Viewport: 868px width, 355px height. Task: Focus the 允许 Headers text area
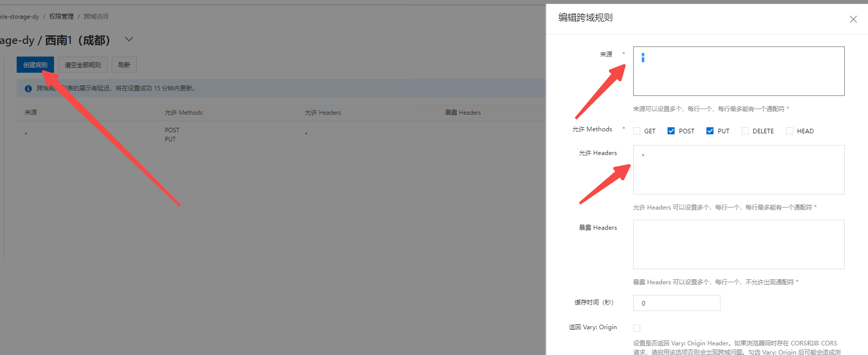tap(739, 170)
